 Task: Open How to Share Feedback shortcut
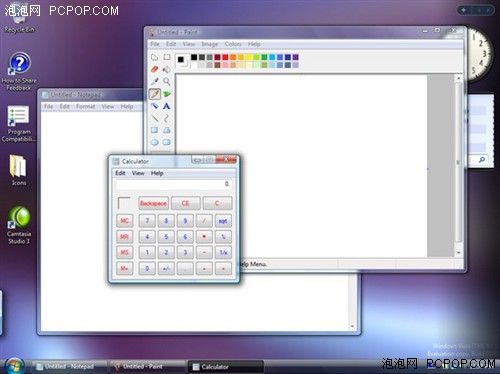(19, 71)
